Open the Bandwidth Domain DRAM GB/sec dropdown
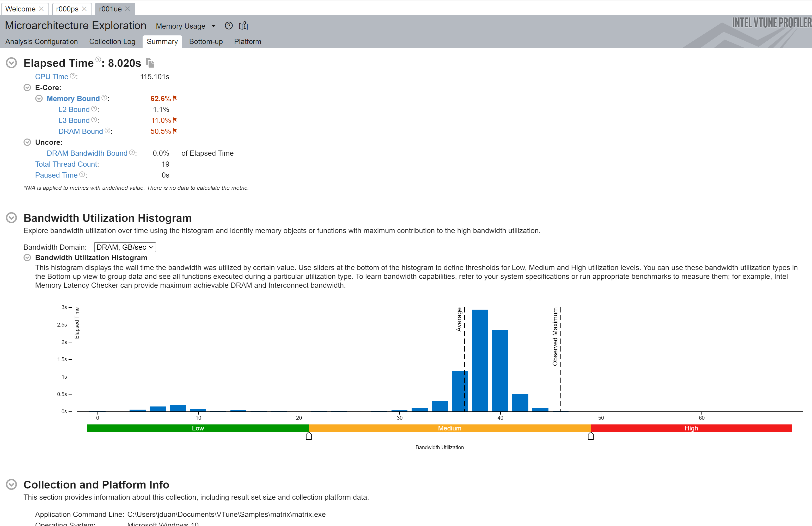This screenshot has height=526, width=812. click(x=125, y=247)
